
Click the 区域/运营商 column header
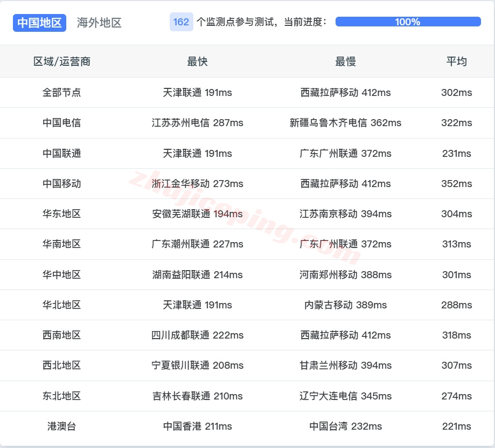coord(60,61)
